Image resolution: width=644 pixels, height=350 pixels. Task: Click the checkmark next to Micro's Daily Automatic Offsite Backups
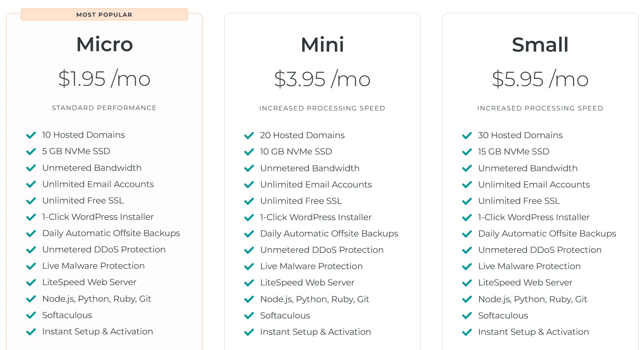[x=31, y=233]
